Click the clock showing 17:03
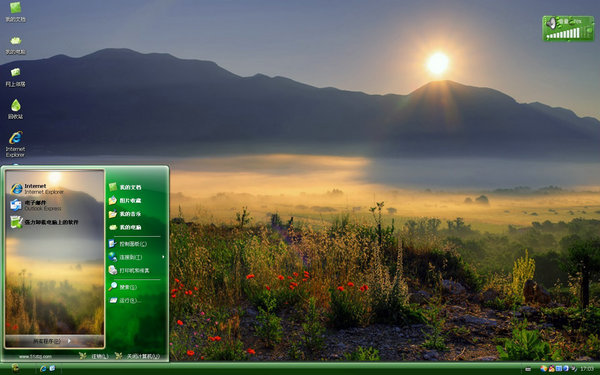This screenshot has width=600, height=375. pos(587,369)
